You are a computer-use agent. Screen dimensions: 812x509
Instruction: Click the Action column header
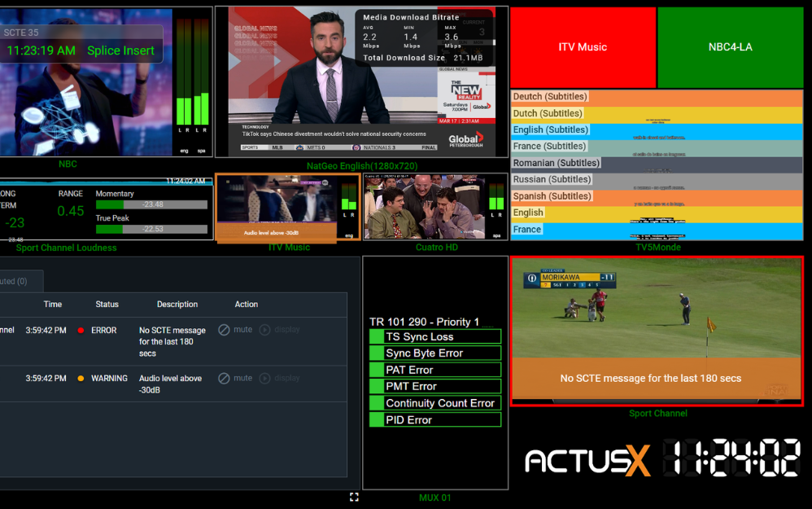coord(246,305)
